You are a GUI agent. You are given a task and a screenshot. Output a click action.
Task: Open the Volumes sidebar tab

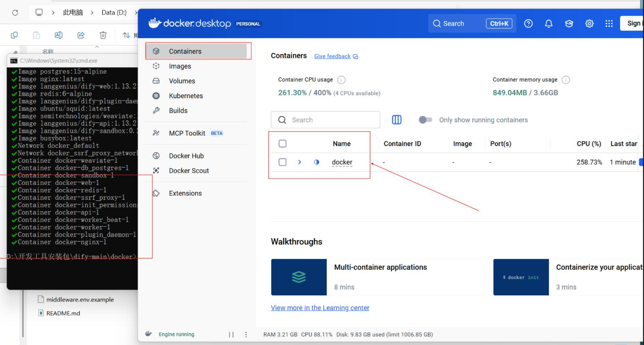click(197, 81)
